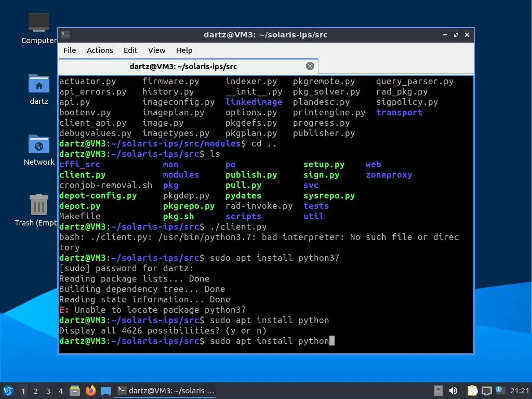Click 'Display all 4626 possibilities?' line
The image size is (532, 399).
click(163, 331)
